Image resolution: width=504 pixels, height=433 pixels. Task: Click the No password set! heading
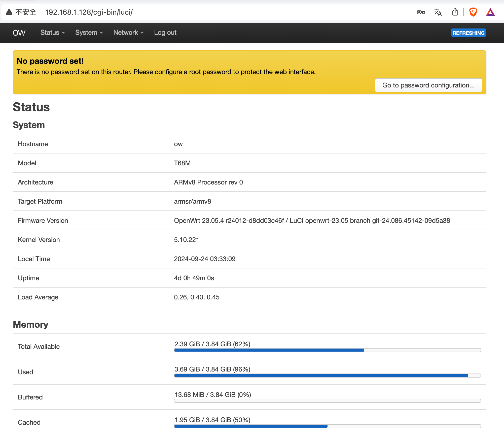[50, 61]
